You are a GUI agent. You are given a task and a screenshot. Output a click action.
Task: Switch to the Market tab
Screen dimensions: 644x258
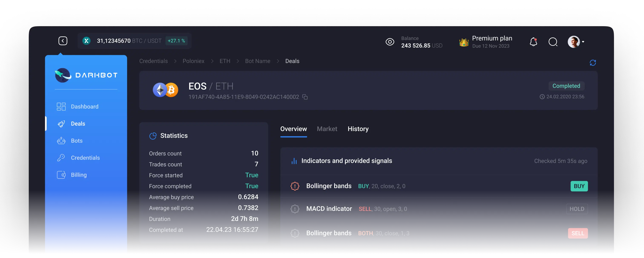click(x=327, y=129)
